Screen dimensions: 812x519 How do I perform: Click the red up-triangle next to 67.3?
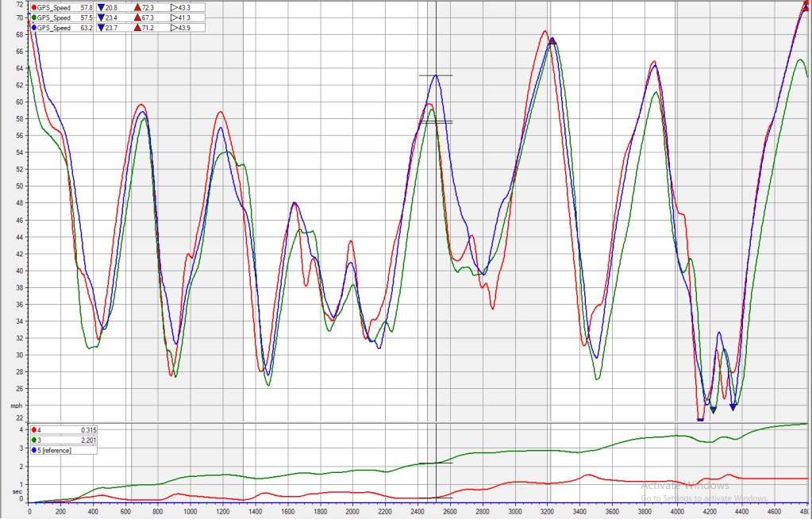click(137, 17)
